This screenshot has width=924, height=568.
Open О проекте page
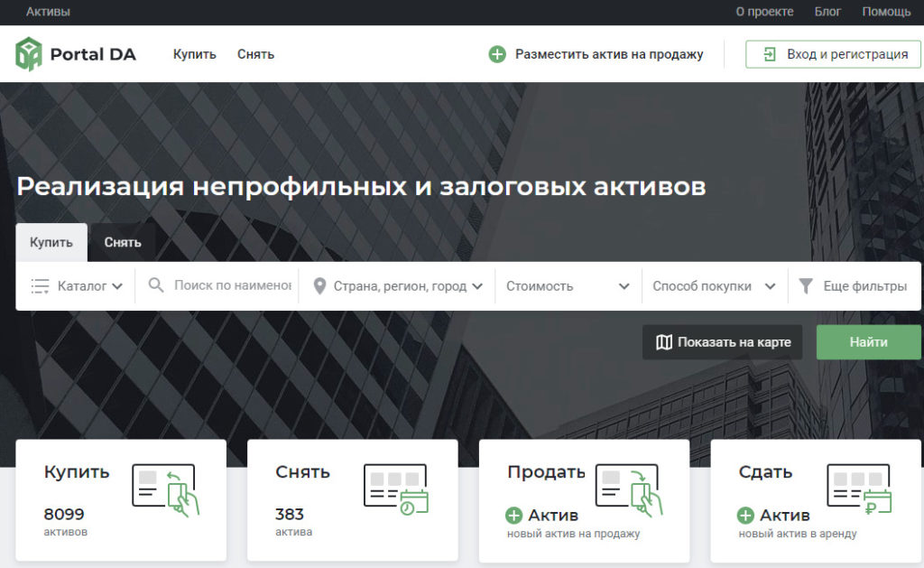pos(764,12)
